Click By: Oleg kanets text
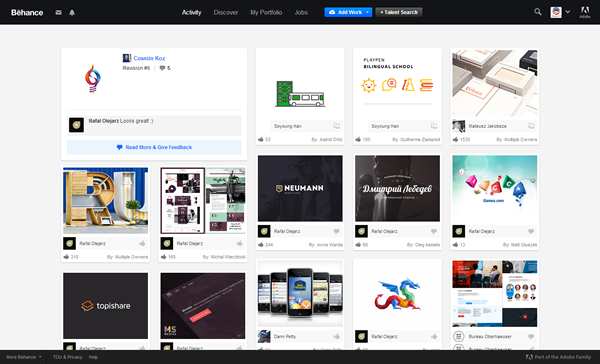The width and height of the screenshot is (600, 364). pyautogui.click(x=423, y=245)
